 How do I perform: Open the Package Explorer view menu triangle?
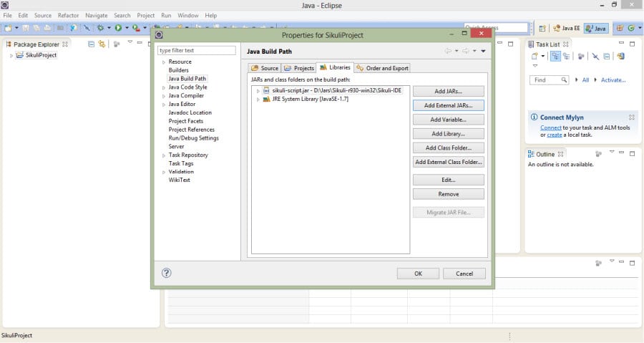(x=130, y=42)
